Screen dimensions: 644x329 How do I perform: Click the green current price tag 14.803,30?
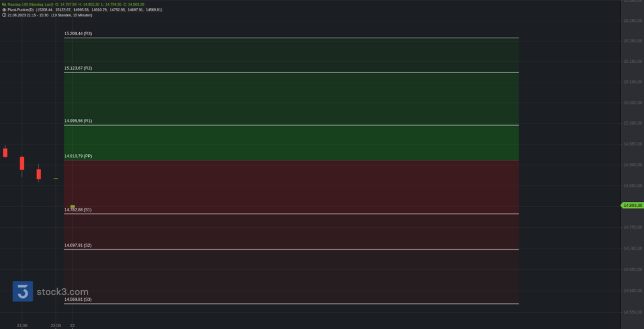[x=631, y=205]
